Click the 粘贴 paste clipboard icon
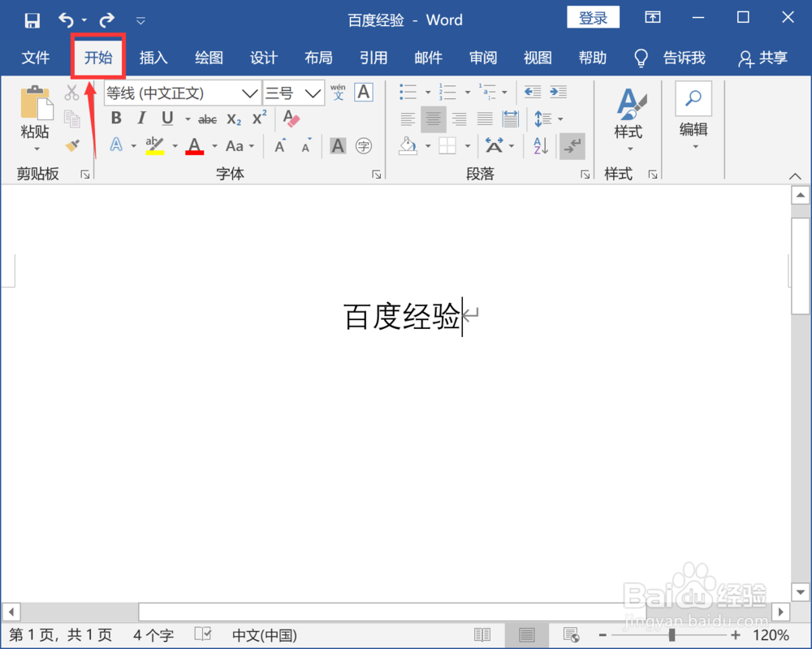This screenshot has width=812, height=649. [x=36, y=102]
